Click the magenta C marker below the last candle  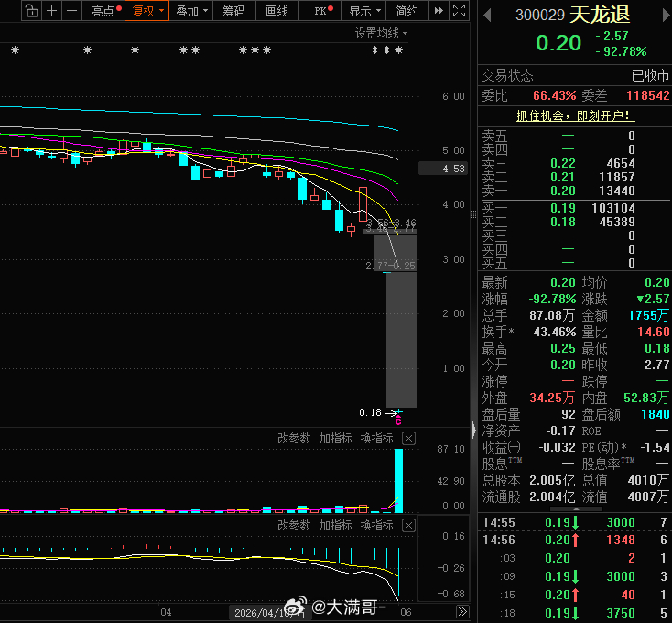(x=398, y=421)
